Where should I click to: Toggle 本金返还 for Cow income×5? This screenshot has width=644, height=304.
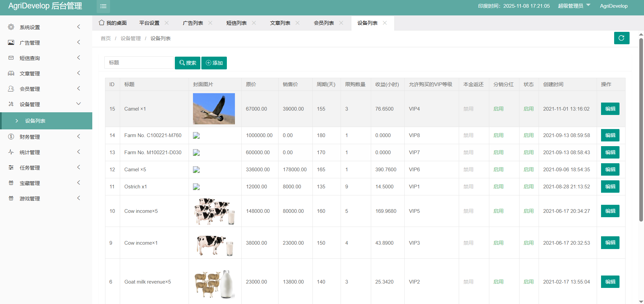click(x=468, y=211)
